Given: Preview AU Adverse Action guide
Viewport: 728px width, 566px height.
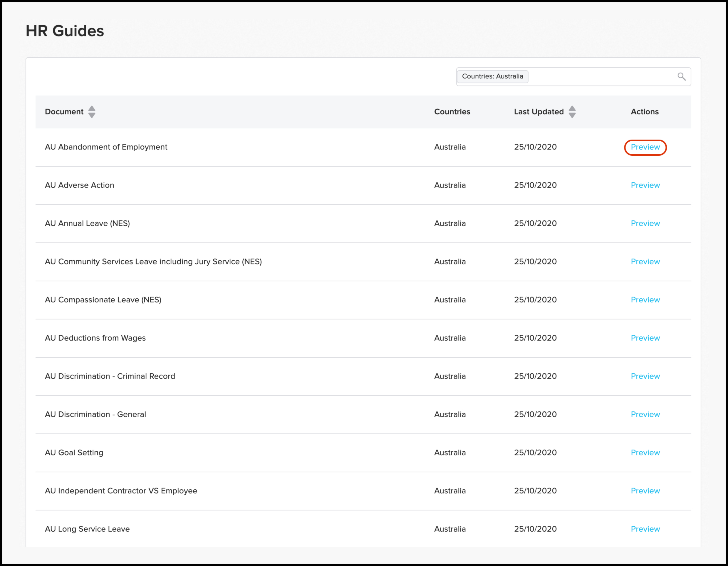Looking at the screenshot, I should pyautogui.click(x=645, y=185).
